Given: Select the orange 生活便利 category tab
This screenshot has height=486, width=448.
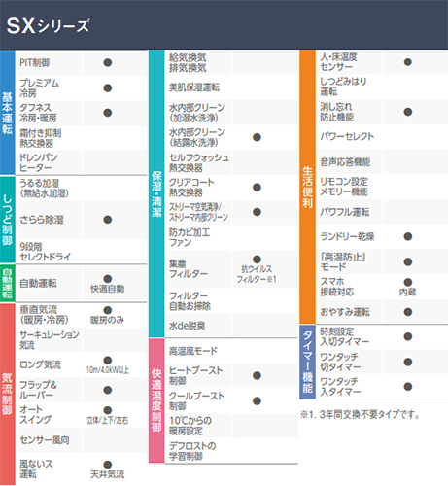Looking at the screenshot, I should click(x=307, y=187).
